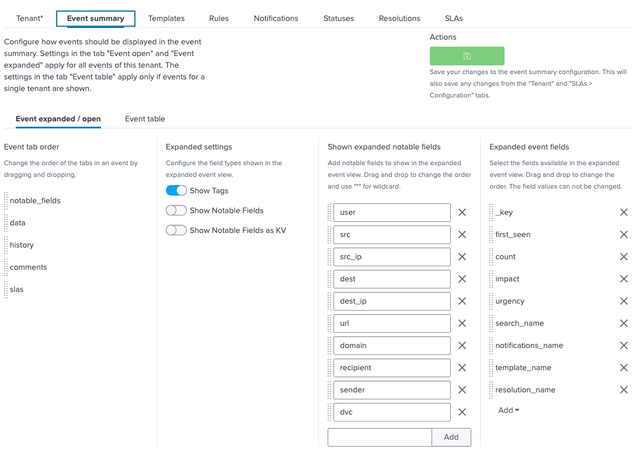The image size is (640, 456).
Task: Turn on Show Notable Fields as KV
Action: pyautogui.click(x=177, y=230)
